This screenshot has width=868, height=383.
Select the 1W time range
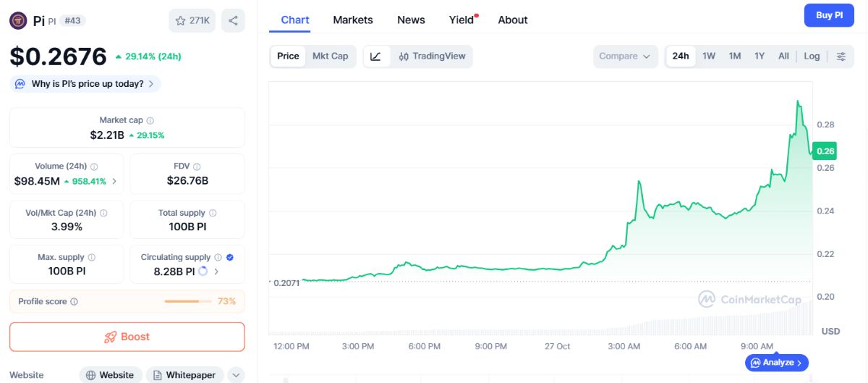pyautogui.click(x=709, y=56)
